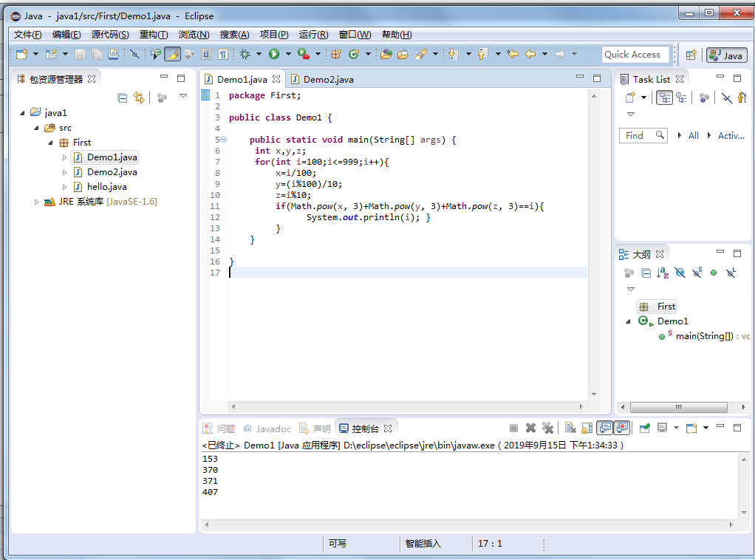The image size is (755, 560).
Task: Open 帮助(H) menu
Action: coord(397,35)
